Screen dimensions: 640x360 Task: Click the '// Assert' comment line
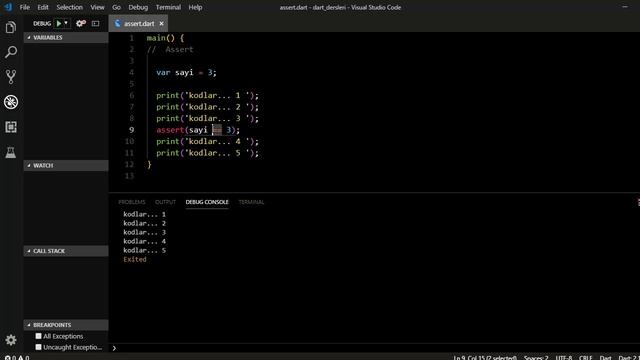coord(170,49)
